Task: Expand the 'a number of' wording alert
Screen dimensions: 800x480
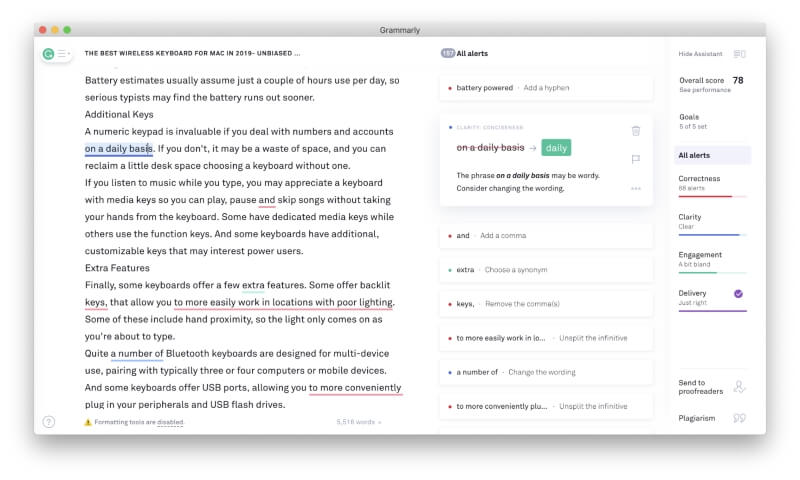Action: point(545,372)
